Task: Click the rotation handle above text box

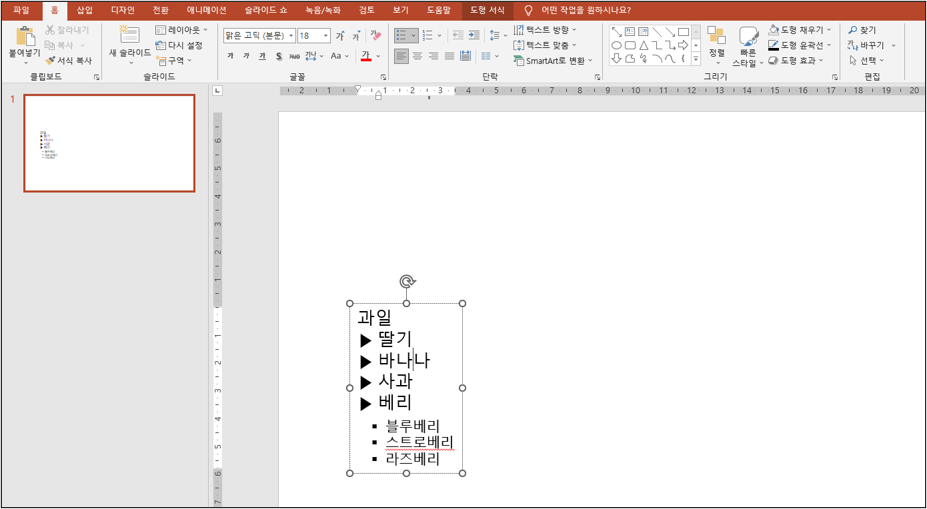Action: [x=406, y=282]
